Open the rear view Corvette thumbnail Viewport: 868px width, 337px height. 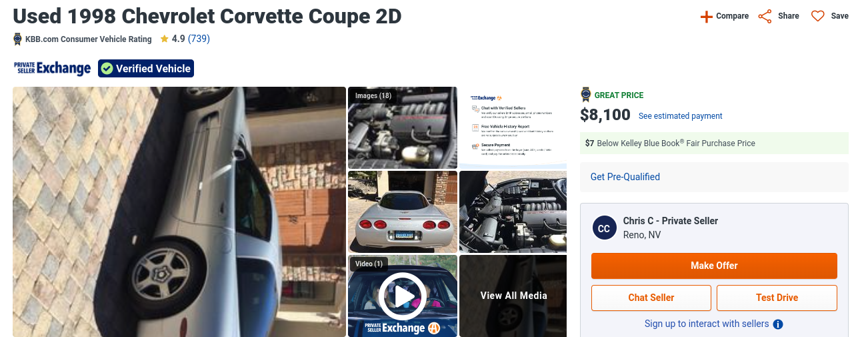pos(403,212)
